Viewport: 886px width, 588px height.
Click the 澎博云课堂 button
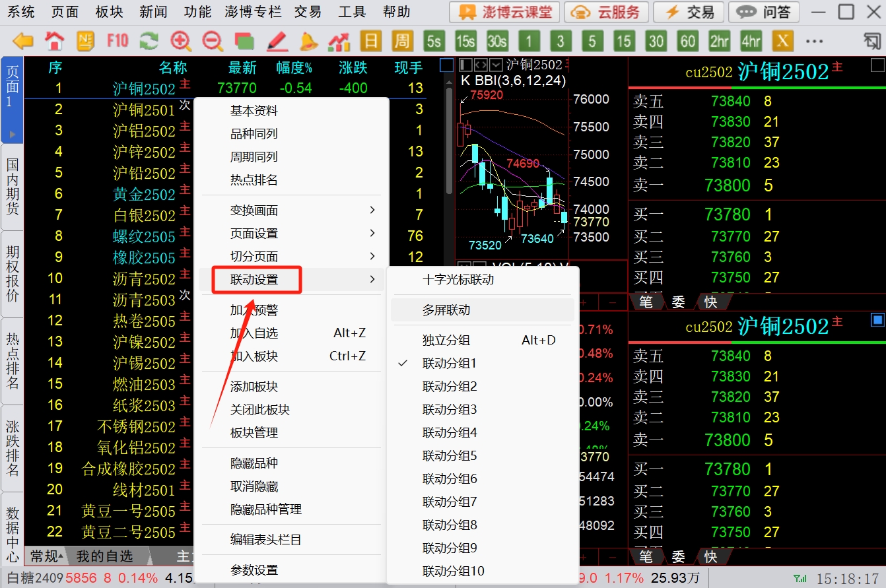click(x=504, y=12)
